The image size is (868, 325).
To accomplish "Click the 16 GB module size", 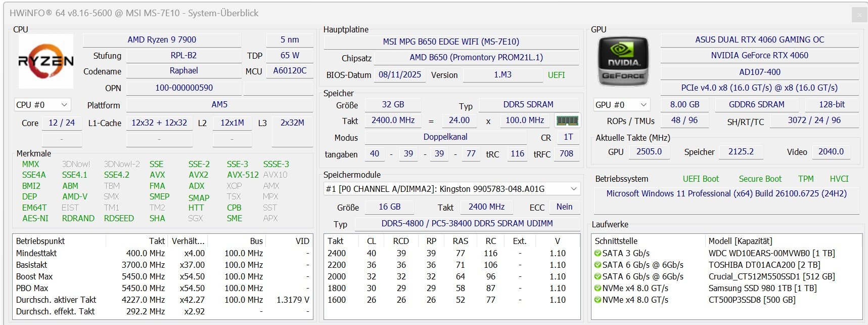I will point(389,207).
